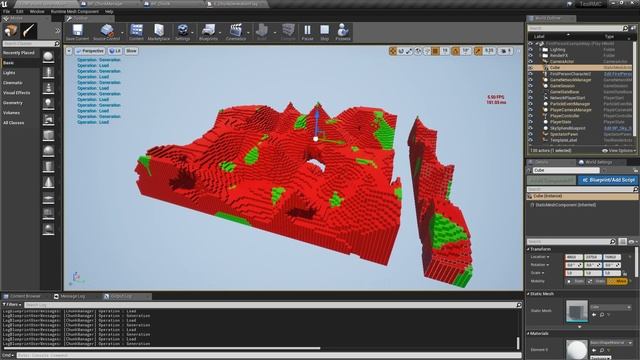Screen dimensions: 640x360
Task: Open the Perspective view dropdown
Action: coord(90,51)
